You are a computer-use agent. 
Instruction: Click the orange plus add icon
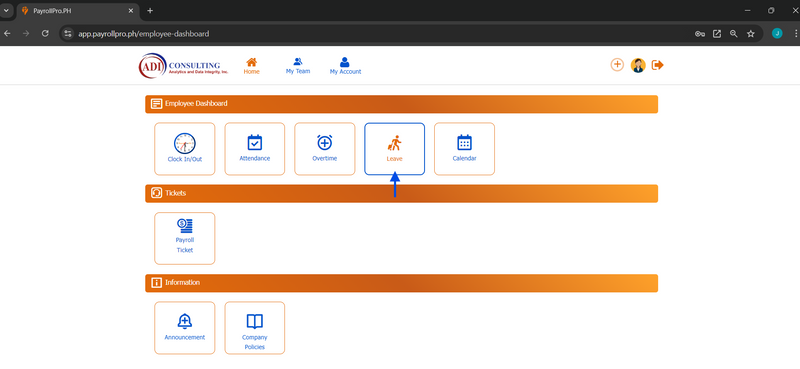617,65
